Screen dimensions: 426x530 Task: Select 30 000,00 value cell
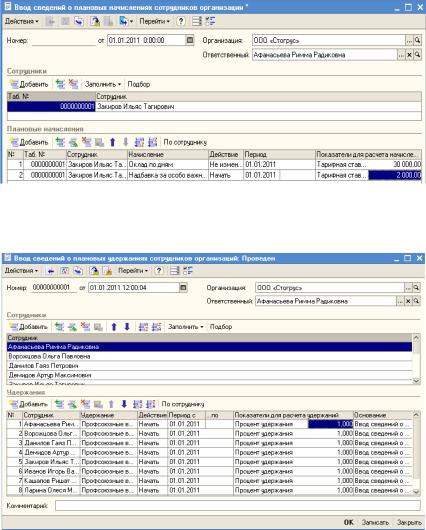point(395,165)
